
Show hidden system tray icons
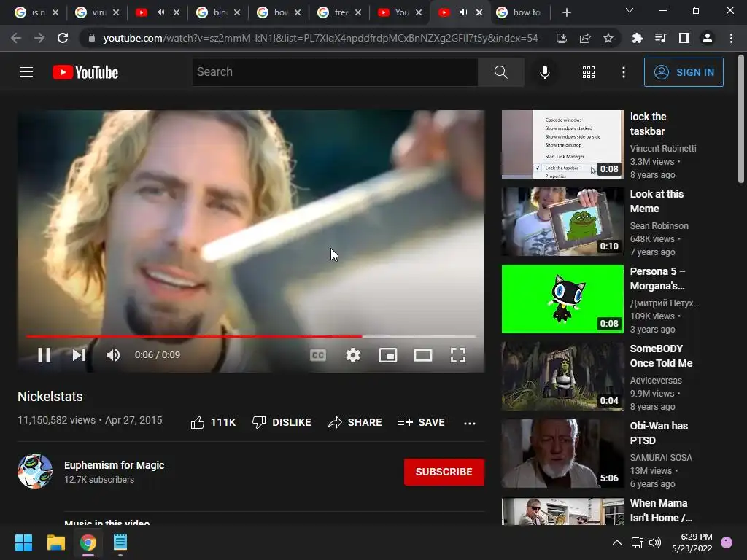tap(616, 542)
